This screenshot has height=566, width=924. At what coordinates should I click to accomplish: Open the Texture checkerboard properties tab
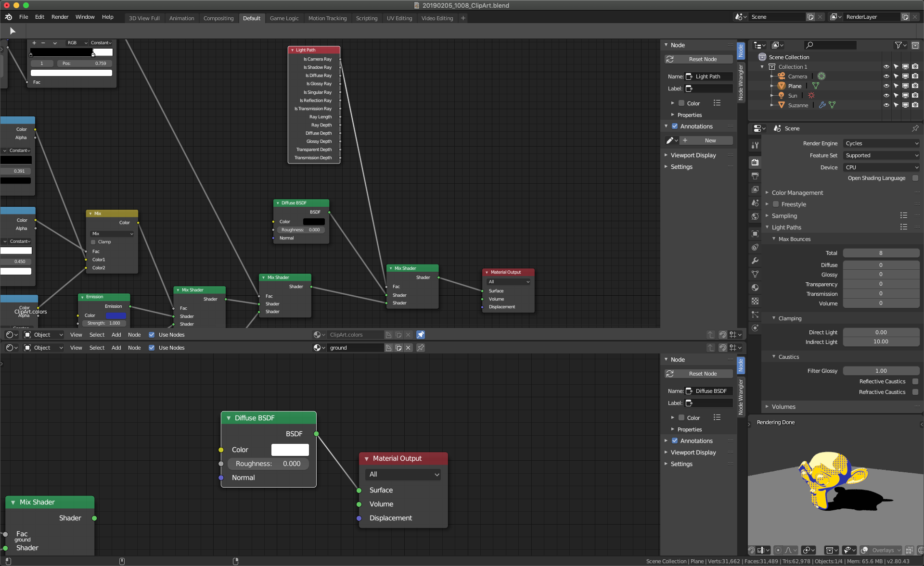(755, 301)
